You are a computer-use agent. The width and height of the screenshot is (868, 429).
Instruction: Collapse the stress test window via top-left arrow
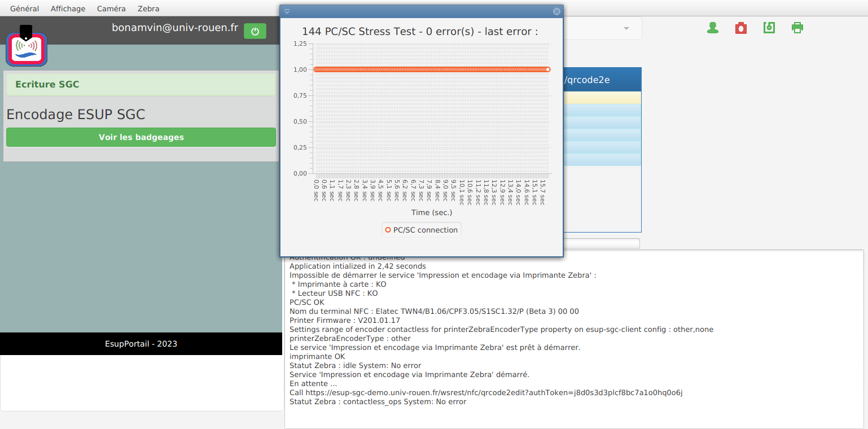click(x=287, y=11)
